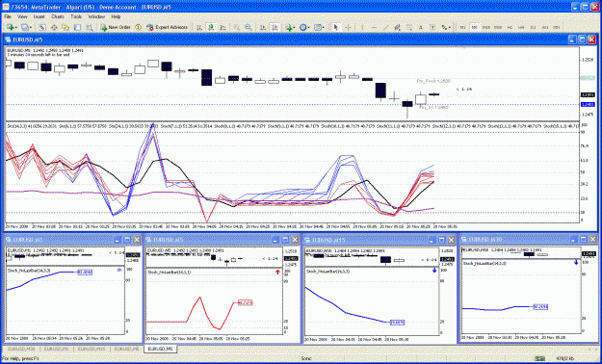This screenshot has height=364, width=602.
Task: Select the Cursor arrow tool
Action: click(x=336, y=27)
